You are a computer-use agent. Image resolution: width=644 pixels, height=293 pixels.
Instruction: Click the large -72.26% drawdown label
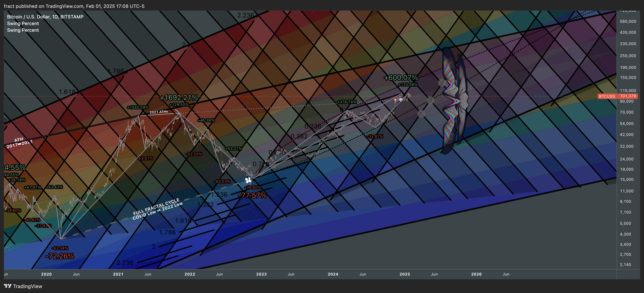(x=60, y=256)
